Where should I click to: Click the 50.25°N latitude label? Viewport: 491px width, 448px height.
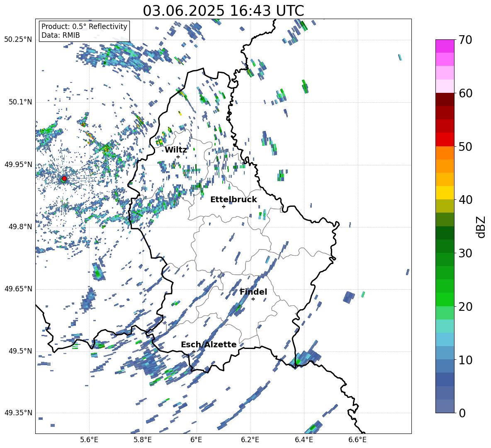18,40
